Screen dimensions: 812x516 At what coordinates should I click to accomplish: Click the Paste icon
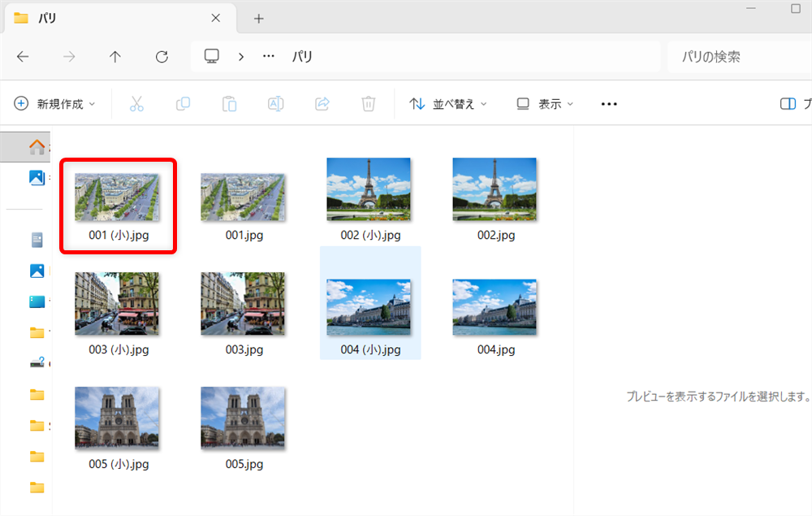229,103
